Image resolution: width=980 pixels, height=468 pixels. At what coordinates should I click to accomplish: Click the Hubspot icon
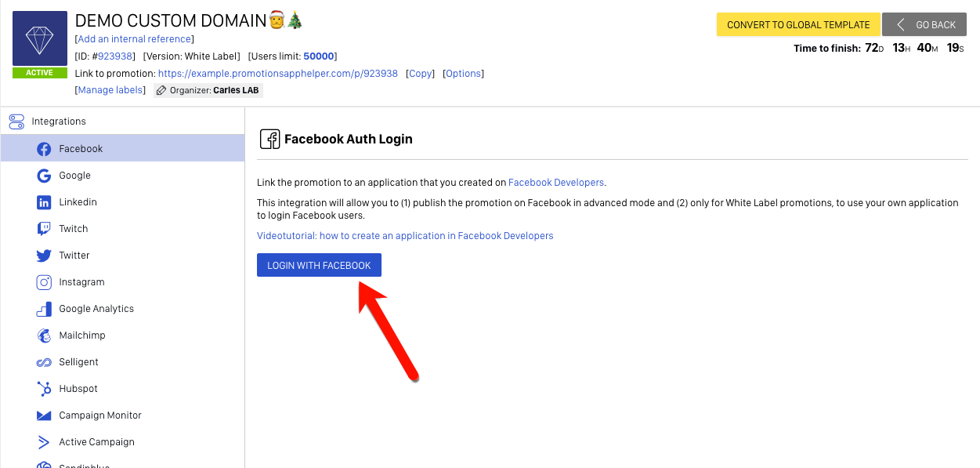[44, 389]
